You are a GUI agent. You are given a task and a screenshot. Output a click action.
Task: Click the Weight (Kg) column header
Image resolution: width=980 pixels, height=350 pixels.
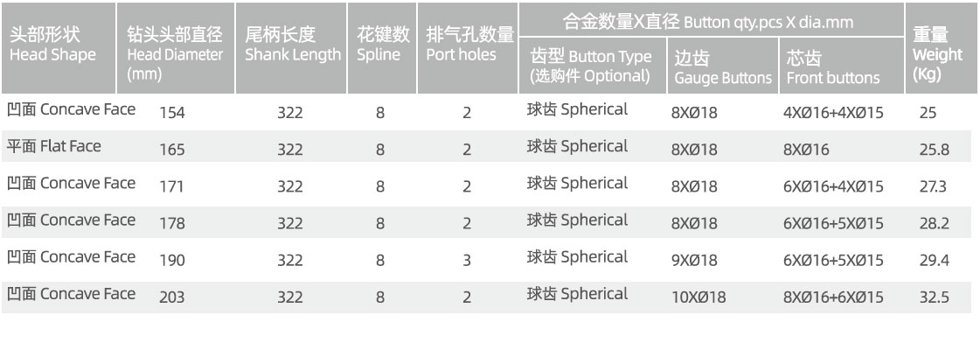(x=937, y=54)
